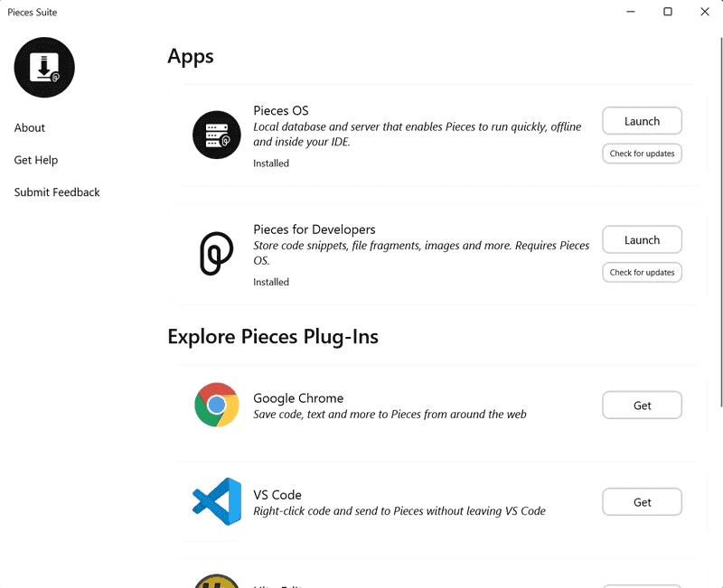Click the UltraEdit icon at the bottom
This screenshot has height=588, width=723.
point(215,582)
